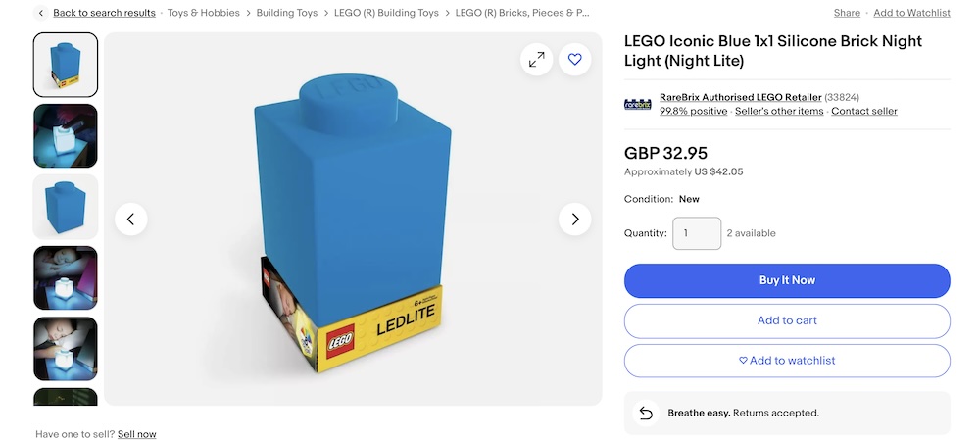This screenshot has height=440, width=980.
Task: Click the RareBrix seller logo
Action: [638, 104]
